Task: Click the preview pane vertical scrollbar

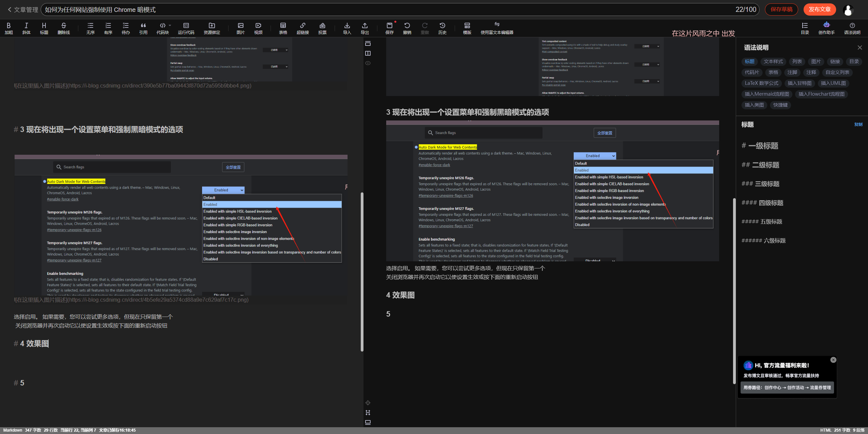Action: pos(734,291)
